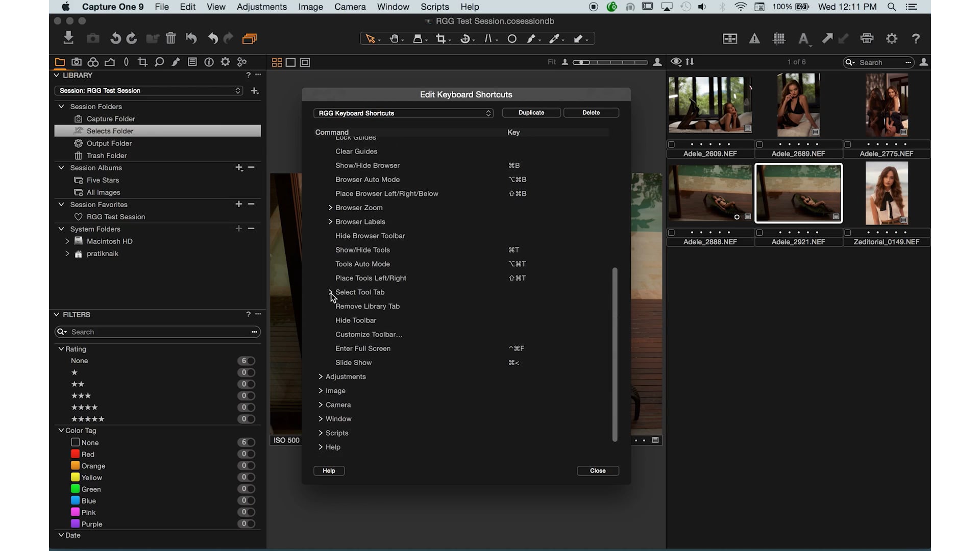Open the Metadata tool tab
The width and height of the screenshot is (980, 551).
[192, 62]
